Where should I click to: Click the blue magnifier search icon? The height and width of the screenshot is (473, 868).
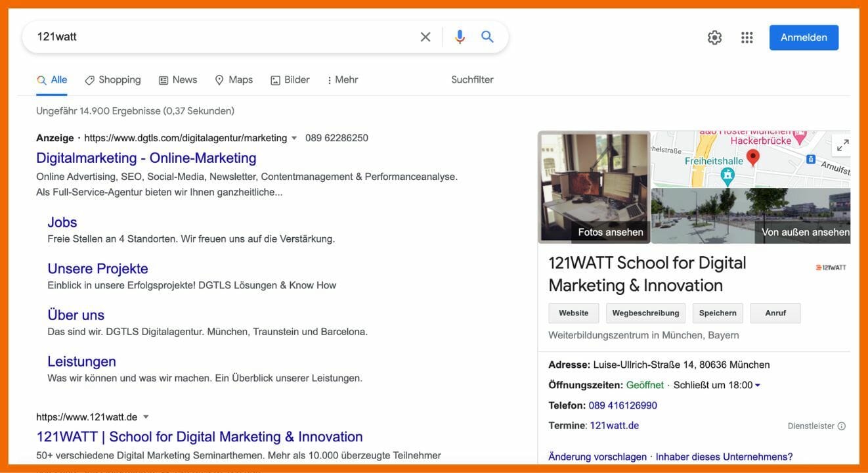coord(487,37)
